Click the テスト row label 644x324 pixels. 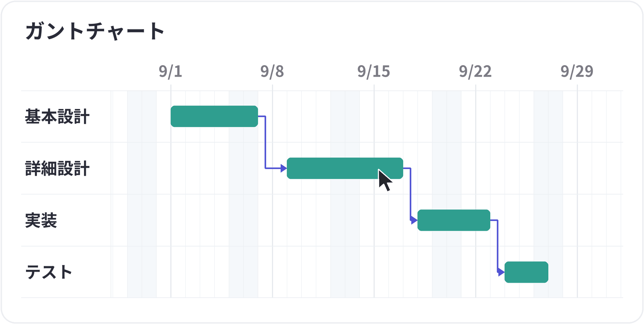click(x=48, y=272)
